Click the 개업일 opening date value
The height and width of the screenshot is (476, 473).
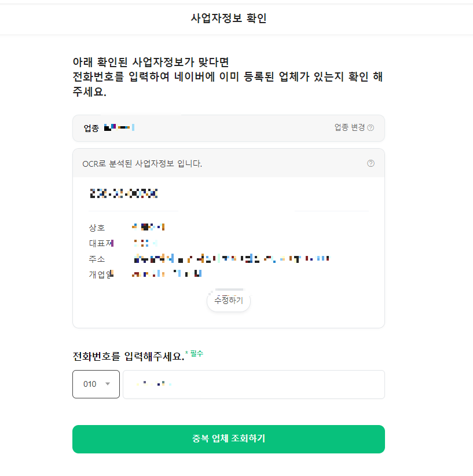[168, 273]
